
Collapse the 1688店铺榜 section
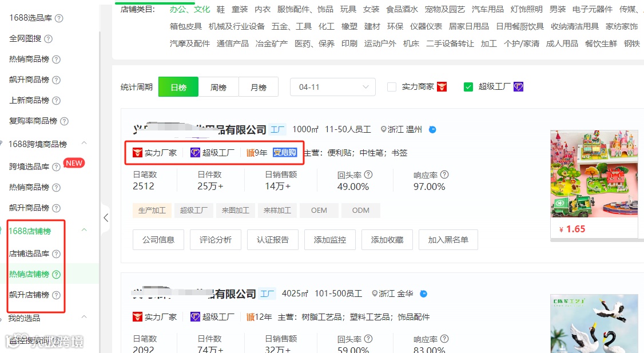pyautogui.click(x=84, y=230)
